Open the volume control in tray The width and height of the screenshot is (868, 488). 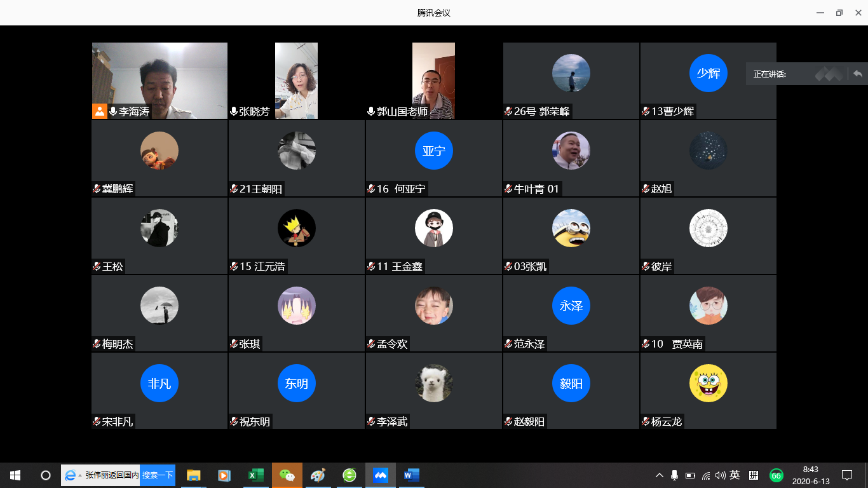[x=720, y=475]
